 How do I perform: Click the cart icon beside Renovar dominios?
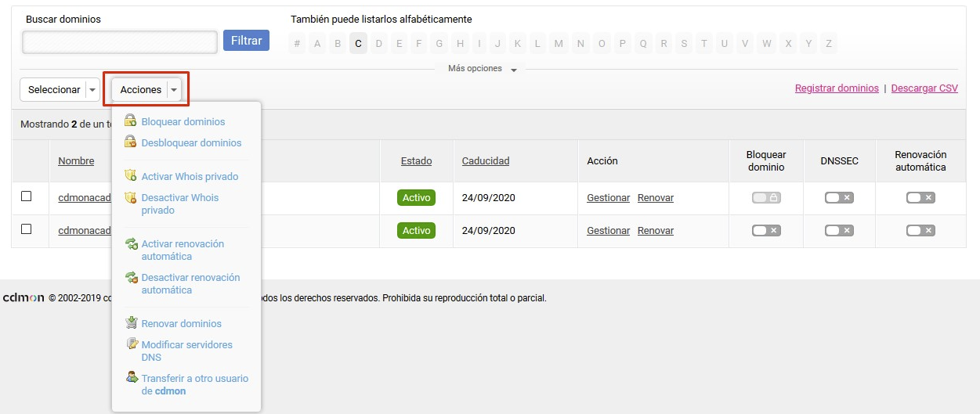click(x=132, y=323)
